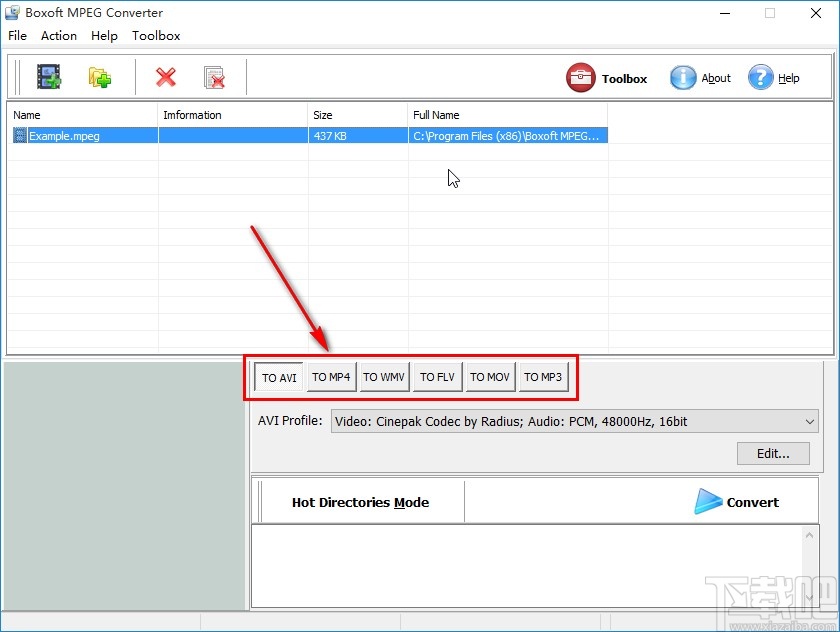Screen dimensions: 840x632
Task: Select the TO FLV output option
Action: tap(437, 377)
